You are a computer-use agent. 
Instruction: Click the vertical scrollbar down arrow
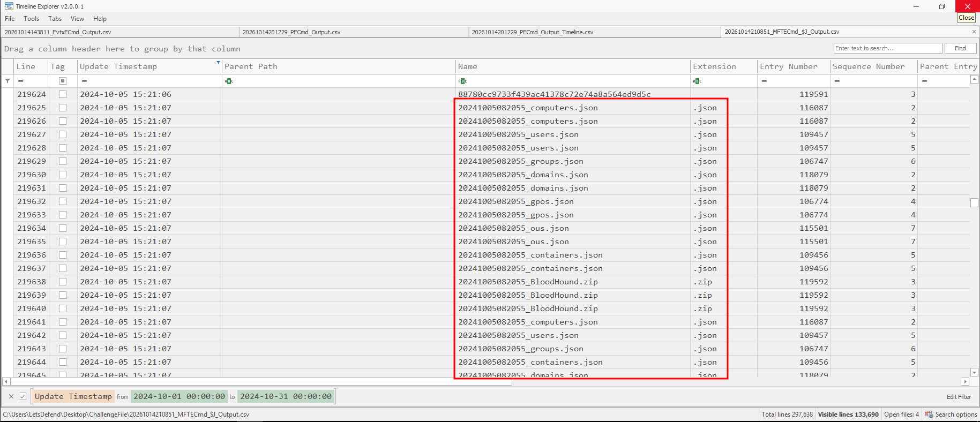[975, 372]
